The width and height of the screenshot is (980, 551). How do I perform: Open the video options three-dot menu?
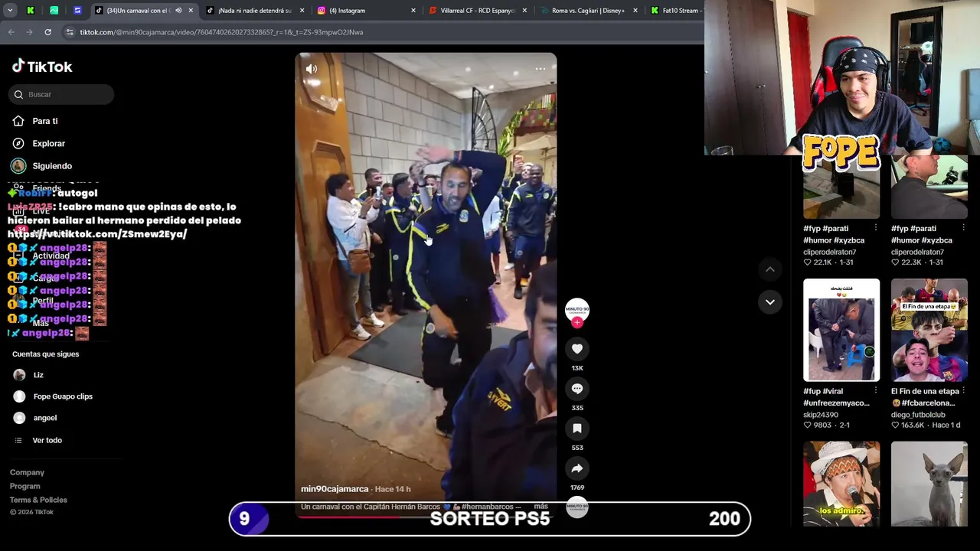[540, 69]
